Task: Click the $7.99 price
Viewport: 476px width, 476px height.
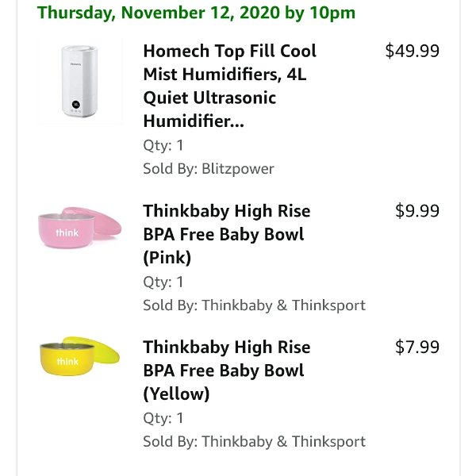Action: (417, 347)
